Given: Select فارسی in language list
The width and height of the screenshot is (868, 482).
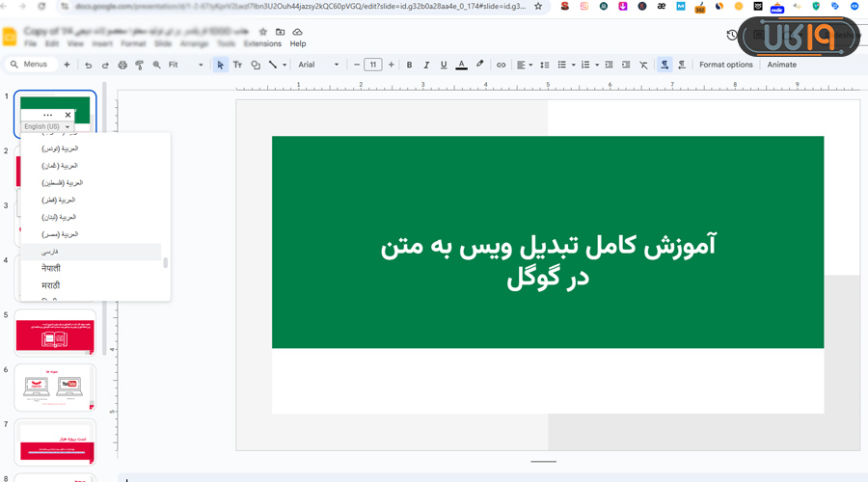Looking at the screenshot, I should click(91, 252).
